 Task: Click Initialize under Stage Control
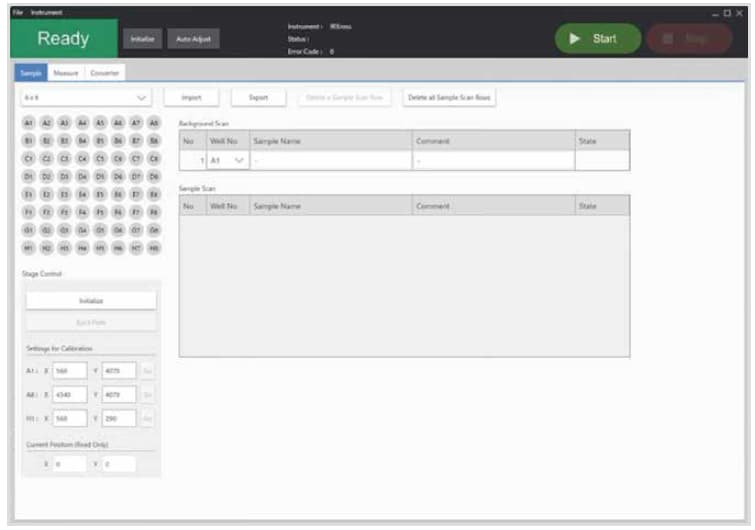pyautogui.click(x=91, y=300)
